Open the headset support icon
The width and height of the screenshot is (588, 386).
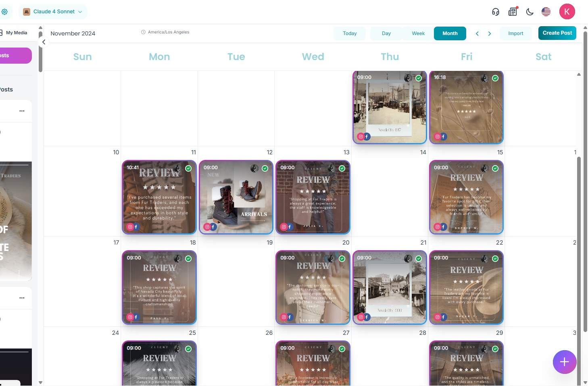click(496, 12)
